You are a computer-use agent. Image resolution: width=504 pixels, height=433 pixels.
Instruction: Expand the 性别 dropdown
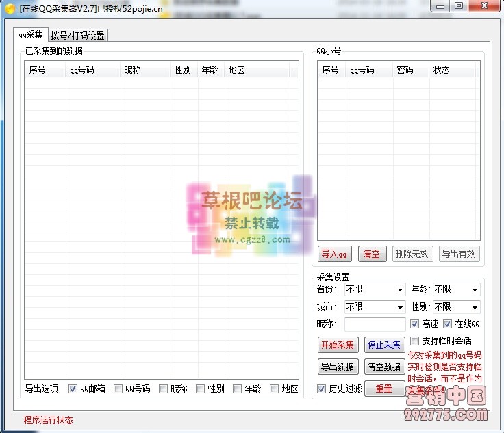pyautogui.click(x=457, y=307)
